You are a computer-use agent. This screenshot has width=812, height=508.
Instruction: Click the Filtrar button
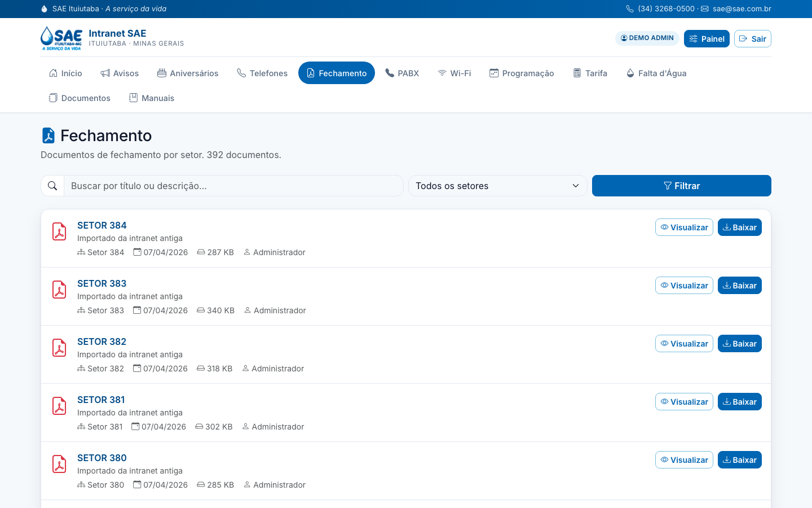click(682, 186)
